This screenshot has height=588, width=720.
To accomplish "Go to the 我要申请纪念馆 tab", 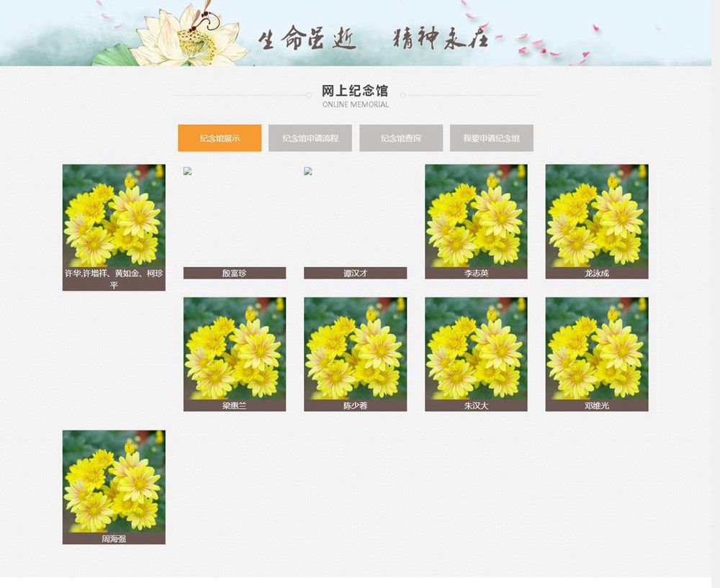I will [491, 138].
